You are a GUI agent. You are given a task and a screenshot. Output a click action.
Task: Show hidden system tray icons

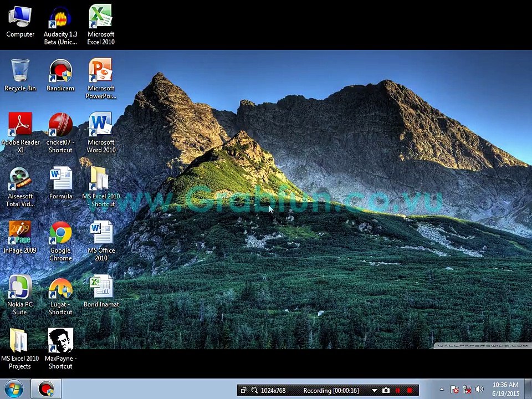pyautogui.click(x=442, y=390)
